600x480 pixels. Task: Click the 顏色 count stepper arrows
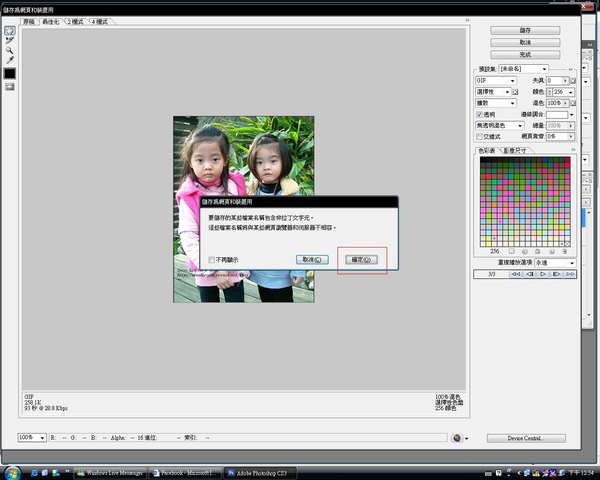tap(550, 92)
